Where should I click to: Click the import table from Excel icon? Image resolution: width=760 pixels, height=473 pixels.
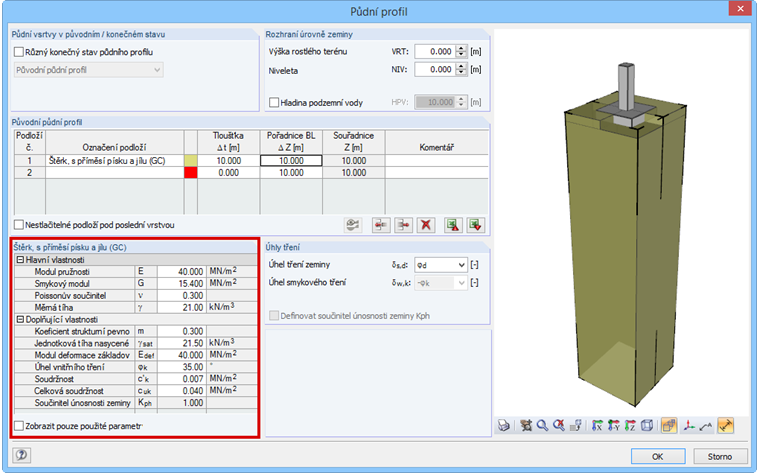(475, 225)
